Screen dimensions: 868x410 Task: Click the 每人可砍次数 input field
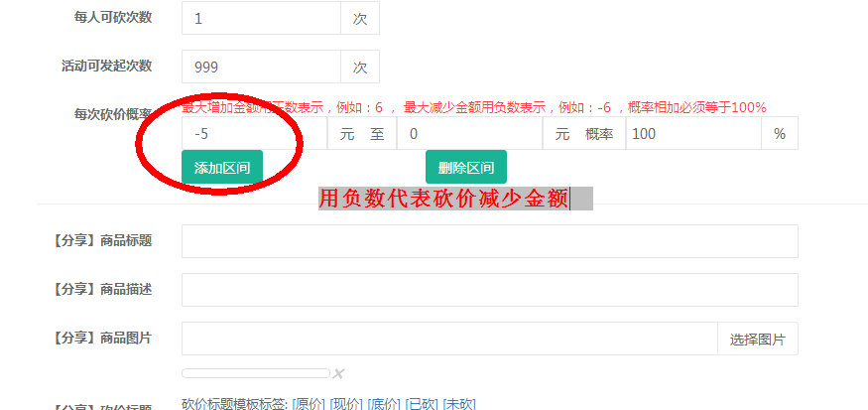click(261, 18)
